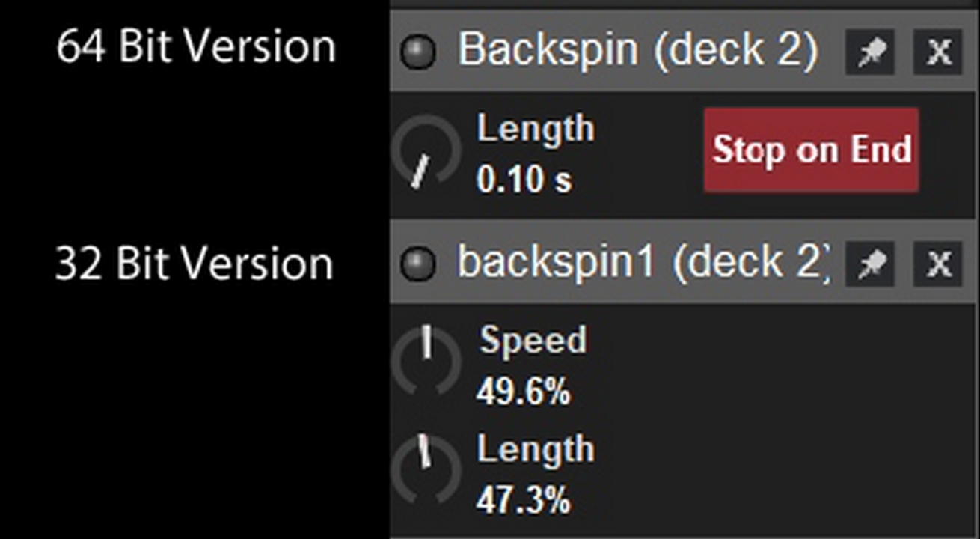Click the 49.6% speed value
The height and width of the screenshot is (539, 980).
[524, 392]
